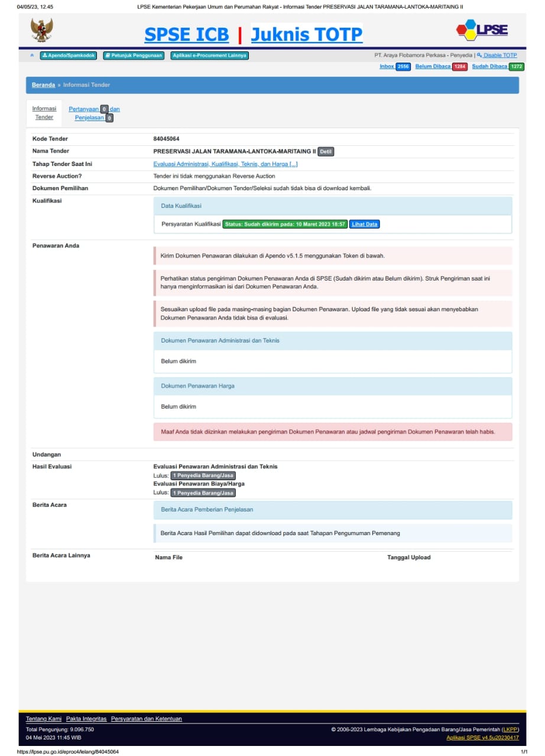545x756 pixels.
Task: Open the Juknis TOTP link
Action: pos(306,35)
